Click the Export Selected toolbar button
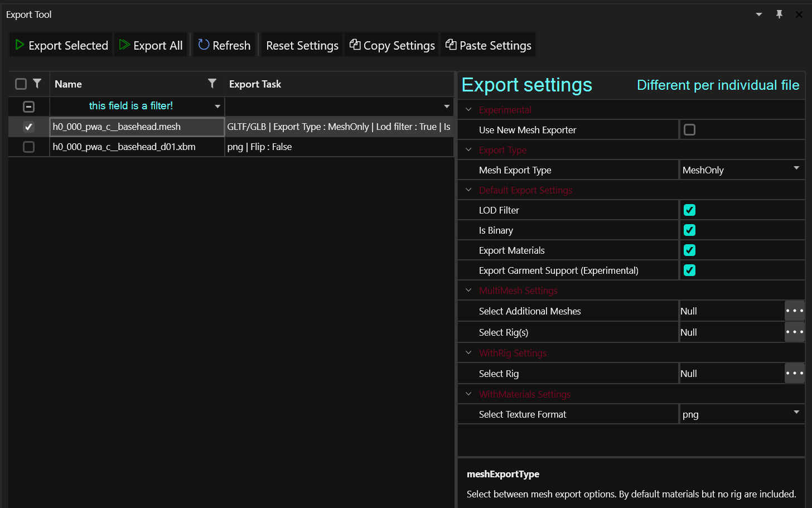 [61, 45]
